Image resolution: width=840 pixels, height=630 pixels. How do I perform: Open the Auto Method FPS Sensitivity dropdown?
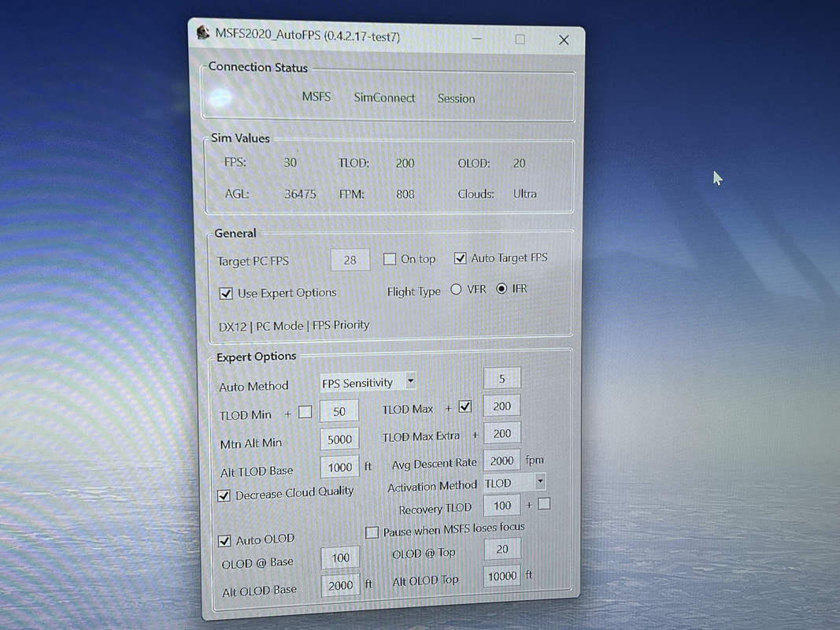pyautogui.click(x=368, y=383)
